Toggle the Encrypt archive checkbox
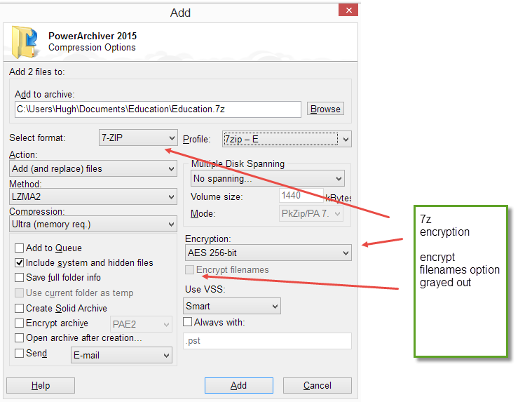Screen dimensions: 532x402 point(20,323)
